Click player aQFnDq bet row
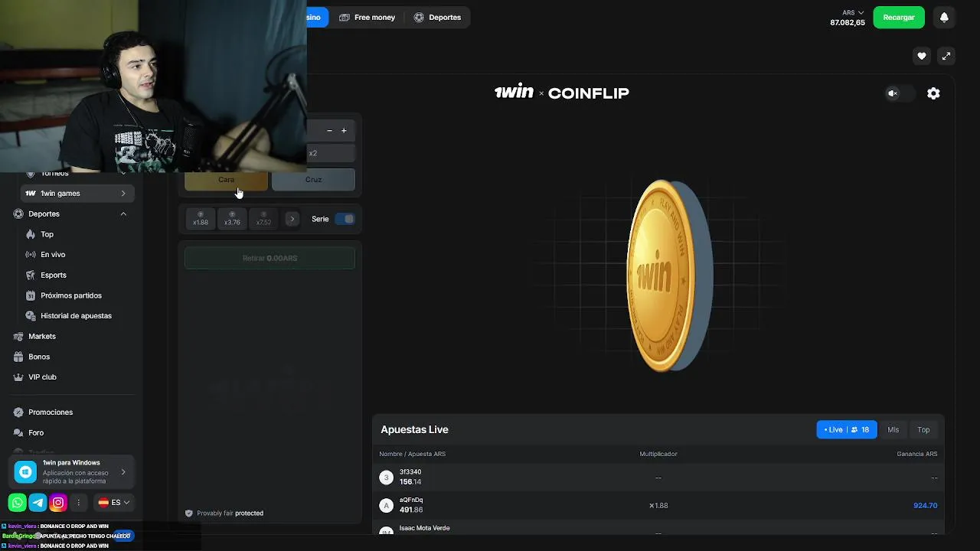Screen dimensions: 980x551 click(658, 505)
